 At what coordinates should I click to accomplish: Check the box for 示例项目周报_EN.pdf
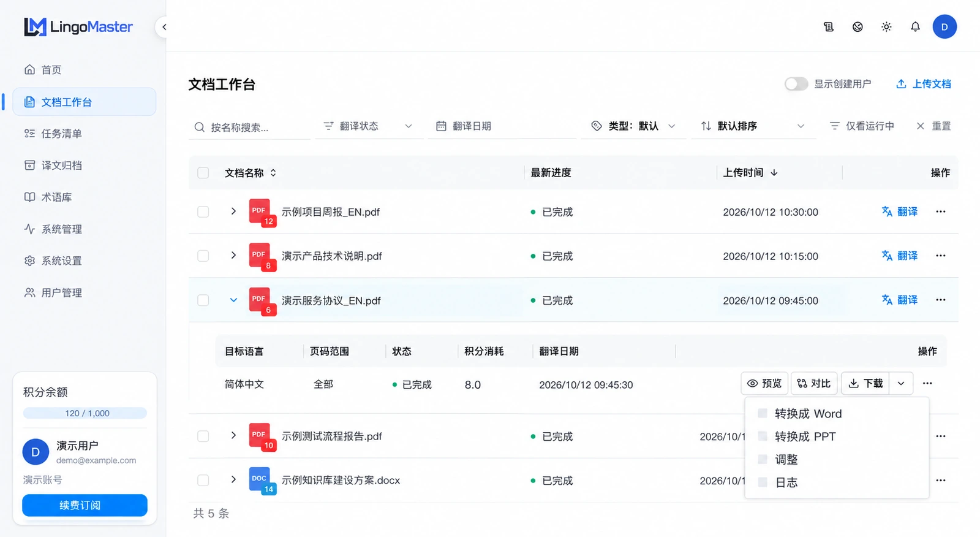(203, 212)
